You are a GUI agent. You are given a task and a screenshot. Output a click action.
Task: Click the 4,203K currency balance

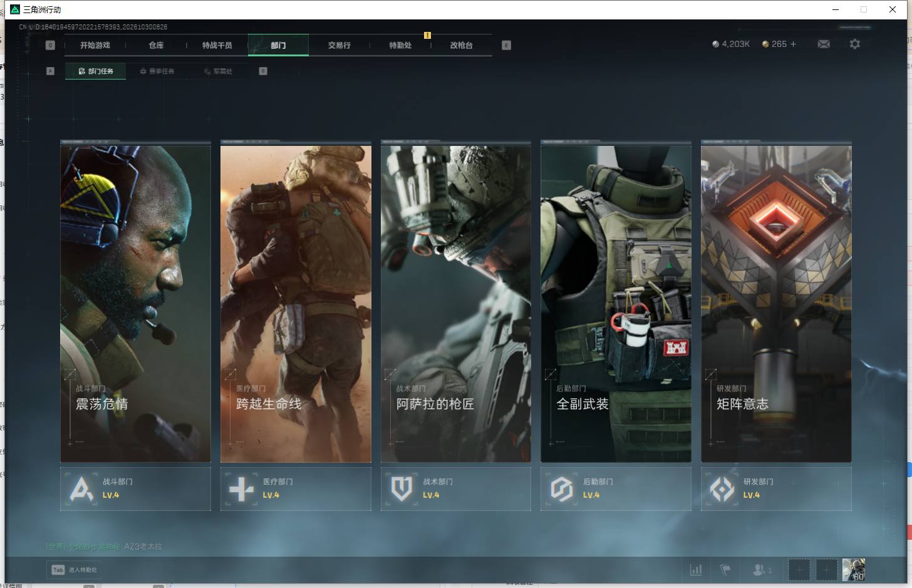[731, 44]
